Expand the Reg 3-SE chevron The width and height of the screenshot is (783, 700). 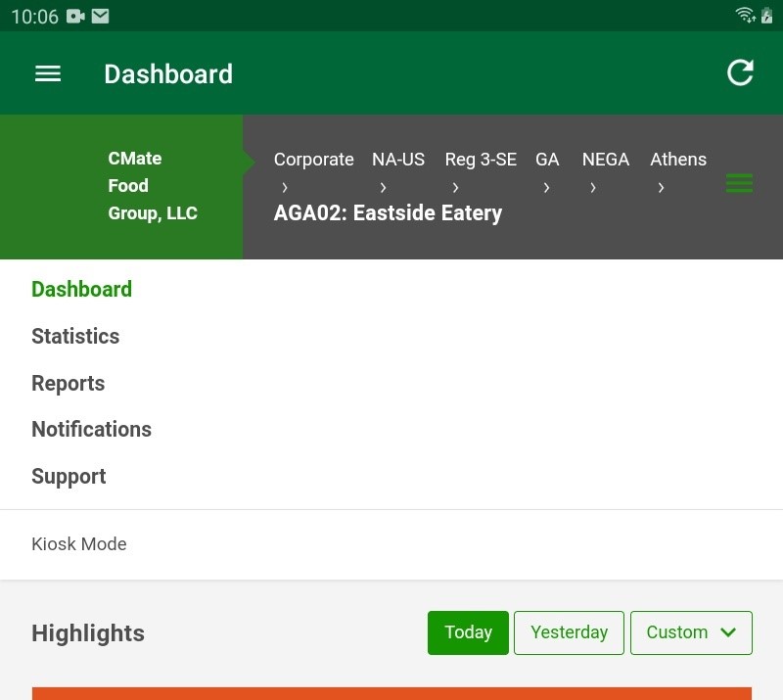tap(455, 186)
